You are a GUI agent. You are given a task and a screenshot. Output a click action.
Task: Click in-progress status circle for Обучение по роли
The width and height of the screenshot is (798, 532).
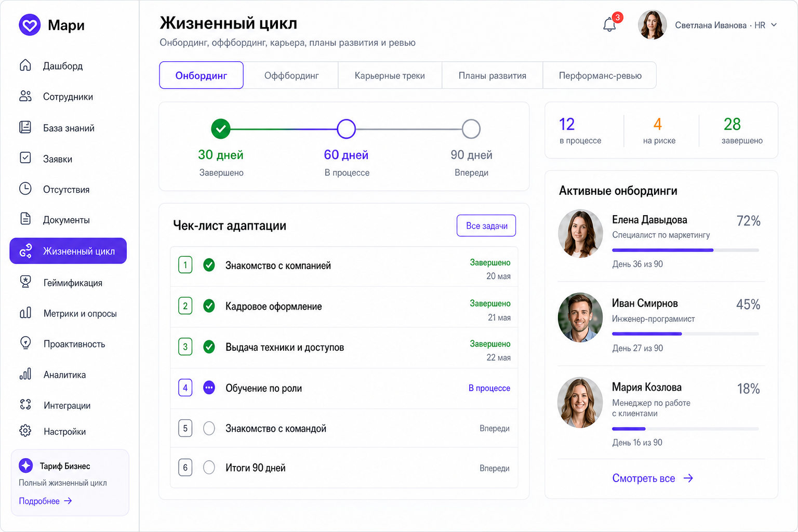(x=209, y=388)
